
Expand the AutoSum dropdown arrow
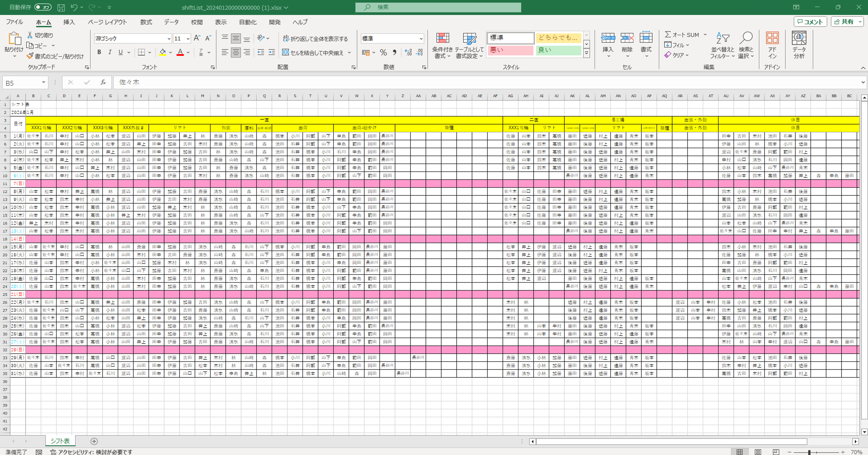705,35
